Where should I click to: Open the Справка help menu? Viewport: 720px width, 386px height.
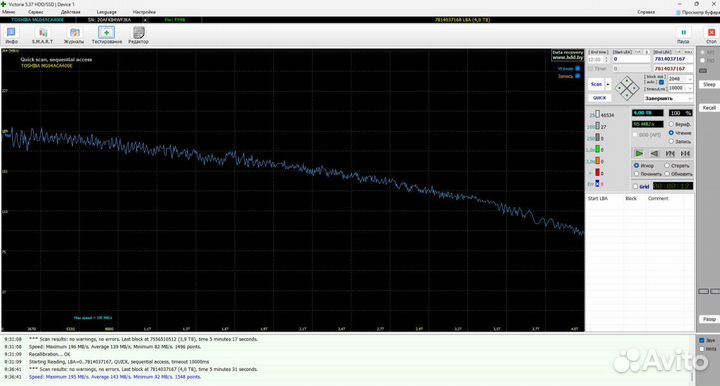click(x=646, y=12)
